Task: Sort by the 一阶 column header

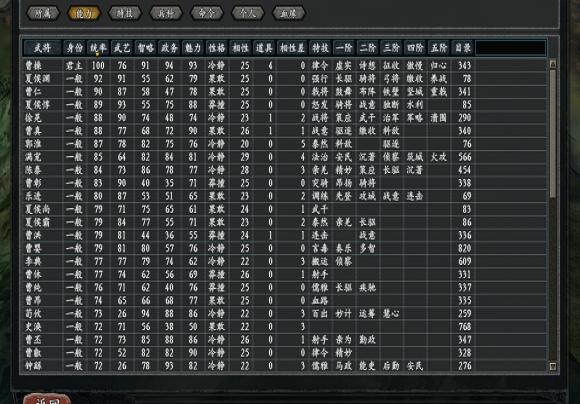Action: tap(344, 48)
